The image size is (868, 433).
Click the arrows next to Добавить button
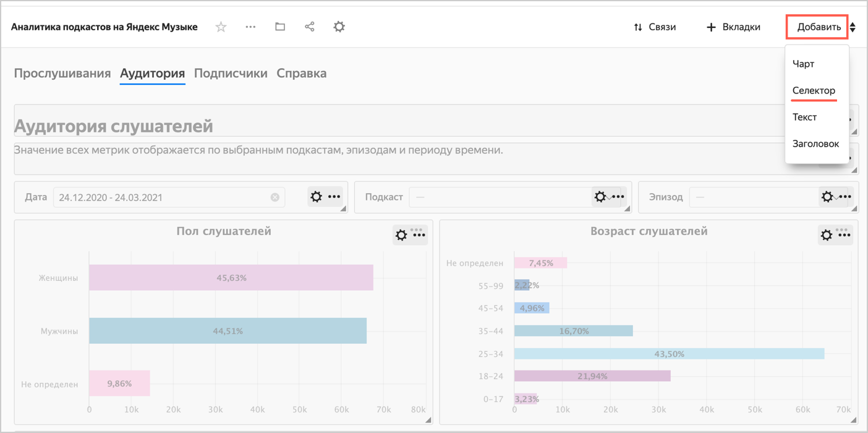coord(853,27)
